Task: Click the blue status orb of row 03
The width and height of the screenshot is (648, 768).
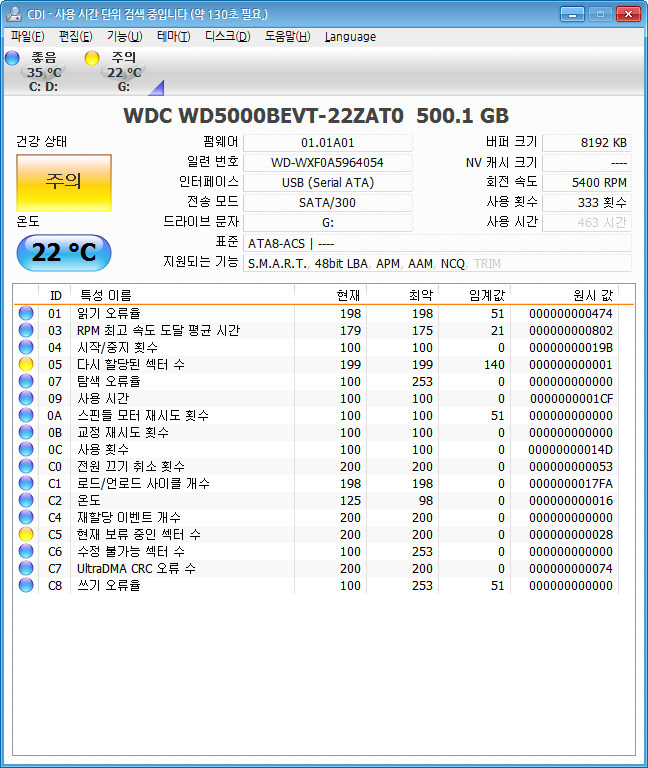Action: click(26, 330)
